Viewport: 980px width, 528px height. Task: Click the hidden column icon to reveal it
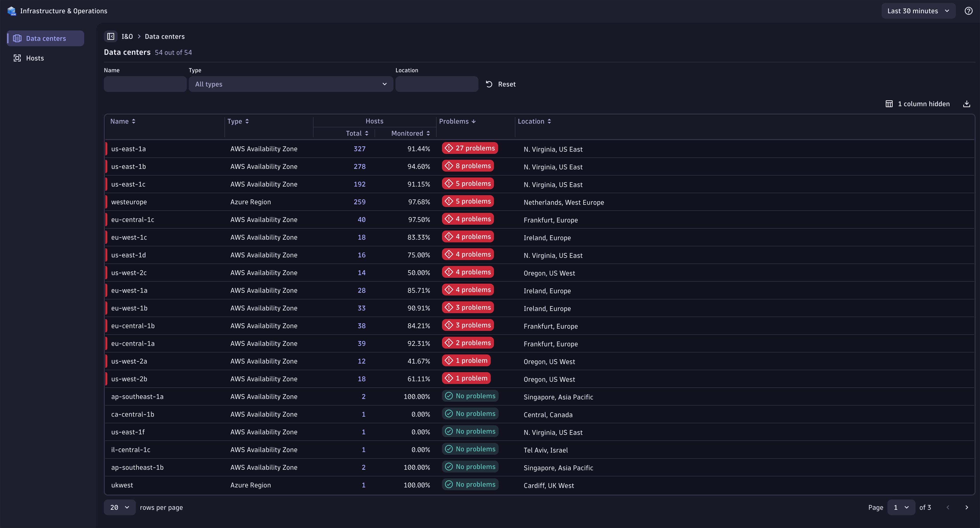(889, 104)
